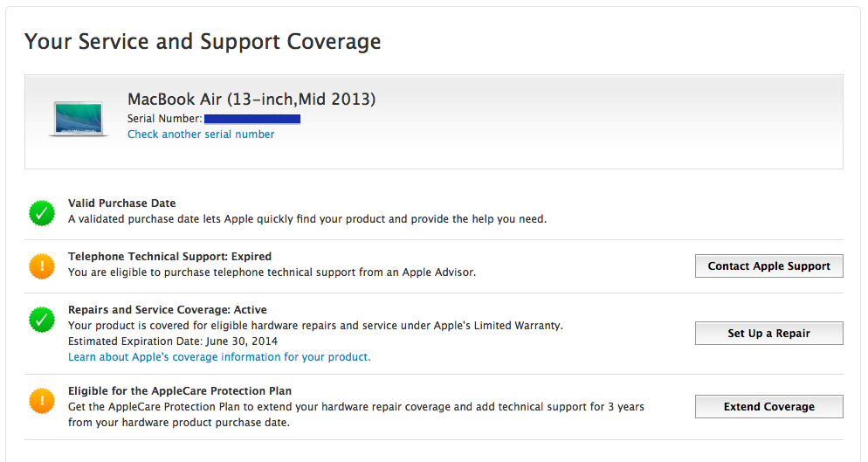Click Telephone Technical Support: Expired heading

pos(170,257)
